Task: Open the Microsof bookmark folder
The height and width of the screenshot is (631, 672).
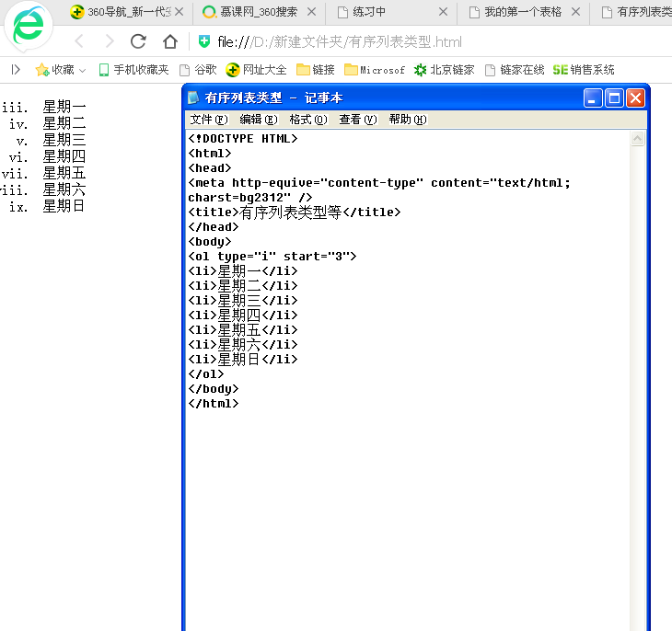Action: point(375,69)
